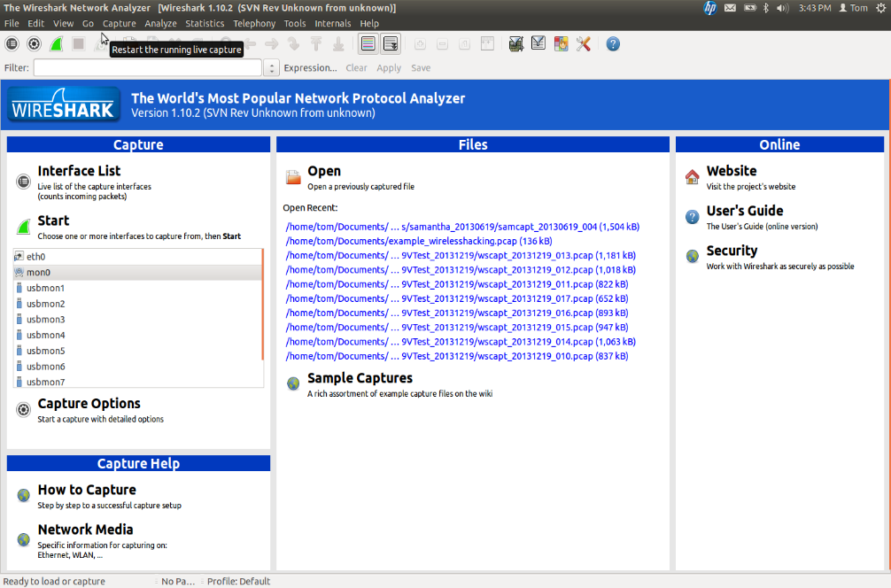Open Sample Captures wiki link
891x588 pixels.
(x=360, y=378)
